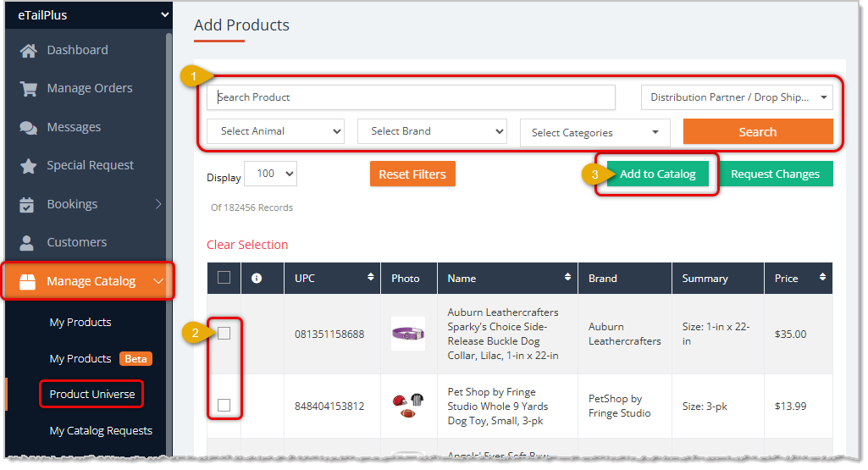Click the Request Changes button
This screenshot has height=470, width=868.
pyautogui.click(x=775, y=174)
